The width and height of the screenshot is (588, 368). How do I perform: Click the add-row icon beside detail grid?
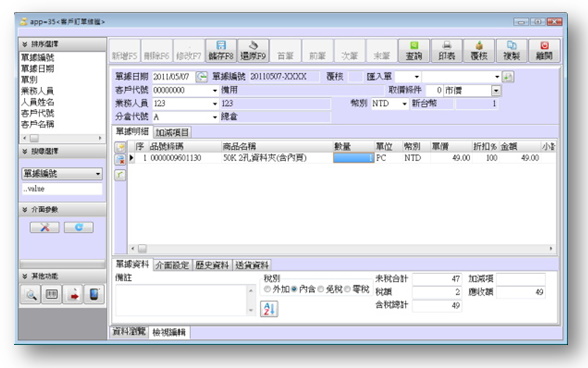[x=120, y=147]
